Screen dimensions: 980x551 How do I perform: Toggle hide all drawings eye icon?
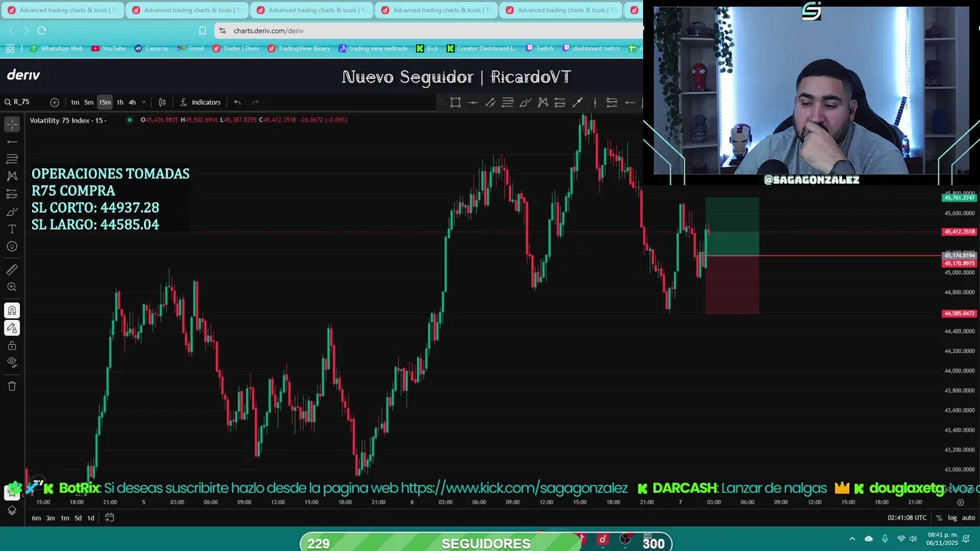tap(11, 363)
